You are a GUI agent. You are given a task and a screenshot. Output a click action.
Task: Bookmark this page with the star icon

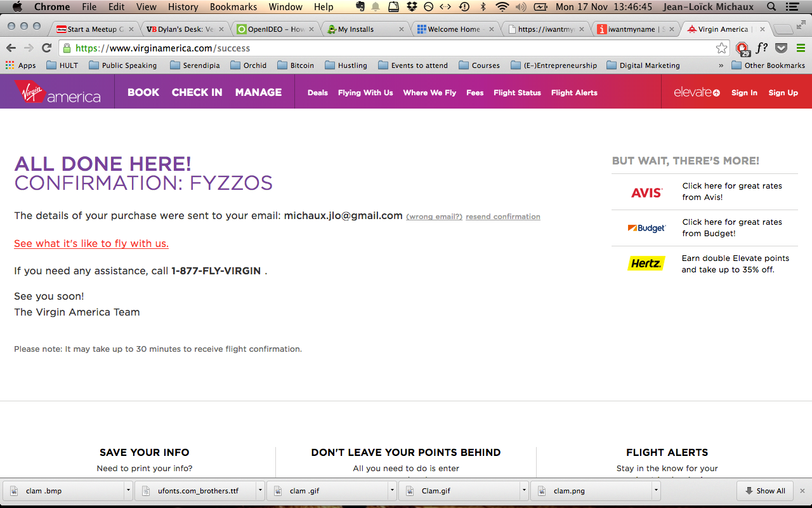721,48
